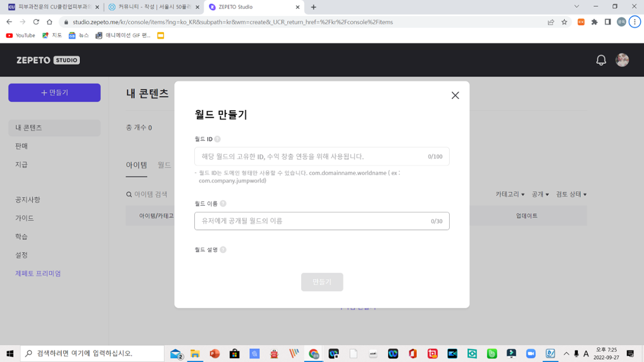Launch Chrome from the taskbar
The image size is (644, 362).
314,354
